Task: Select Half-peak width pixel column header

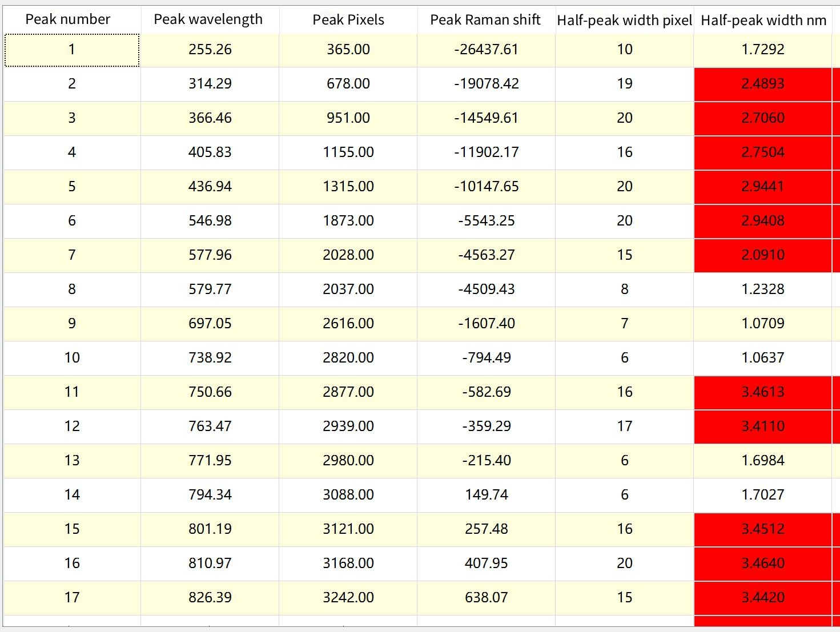Action: (624, 20)
